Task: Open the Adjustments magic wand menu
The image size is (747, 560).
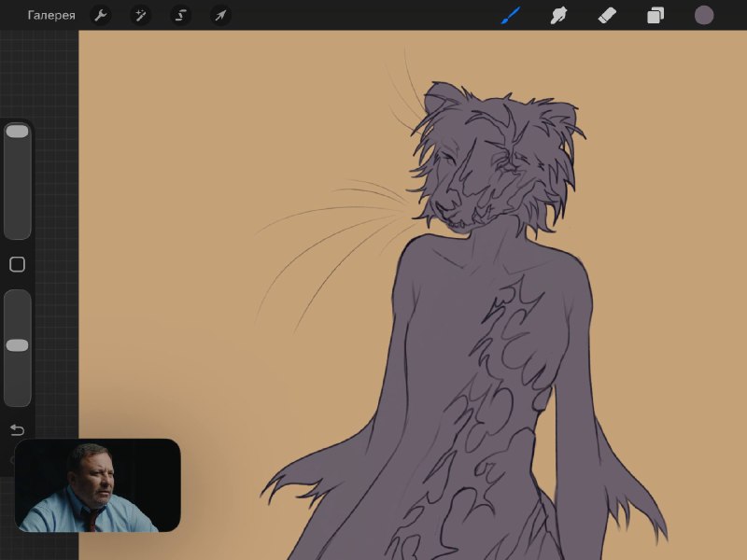Action: (141, 15)
